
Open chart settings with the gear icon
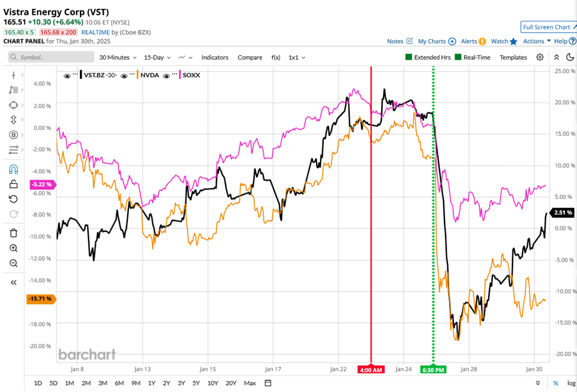point(540,57)
